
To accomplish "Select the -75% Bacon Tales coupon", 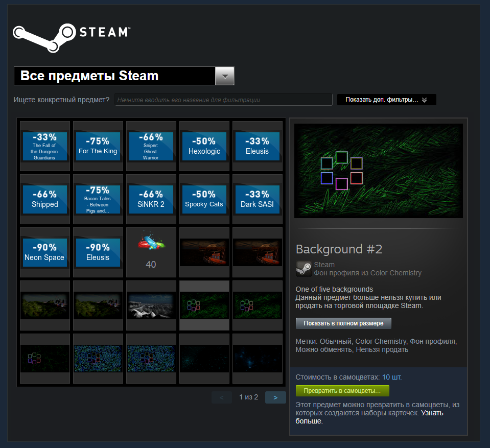I will coord(98,199).
